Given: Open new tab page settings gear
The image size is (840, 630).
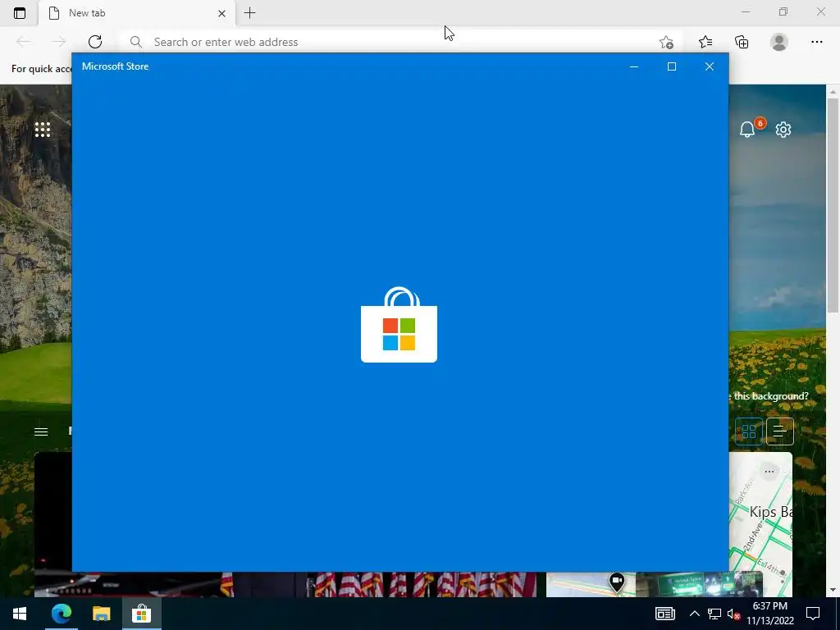Looking at the screenshot, I should pyautogui.click(x=783, y=129).
